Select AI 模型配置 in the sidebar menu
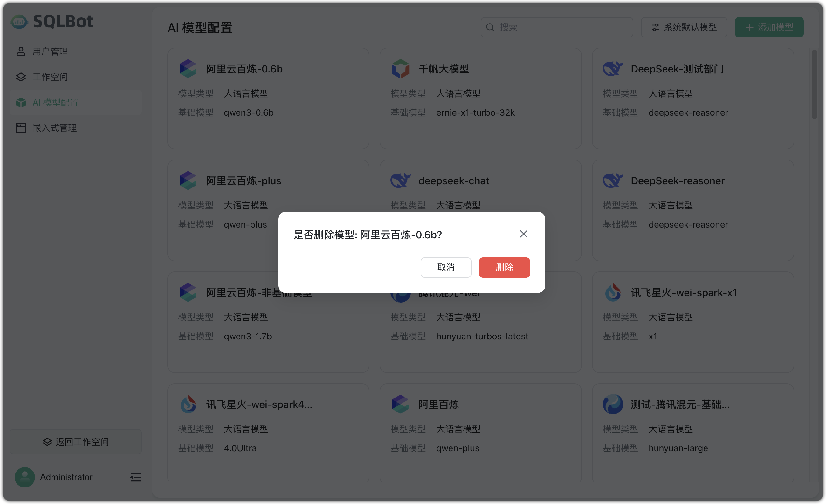 tap(55, 102)
